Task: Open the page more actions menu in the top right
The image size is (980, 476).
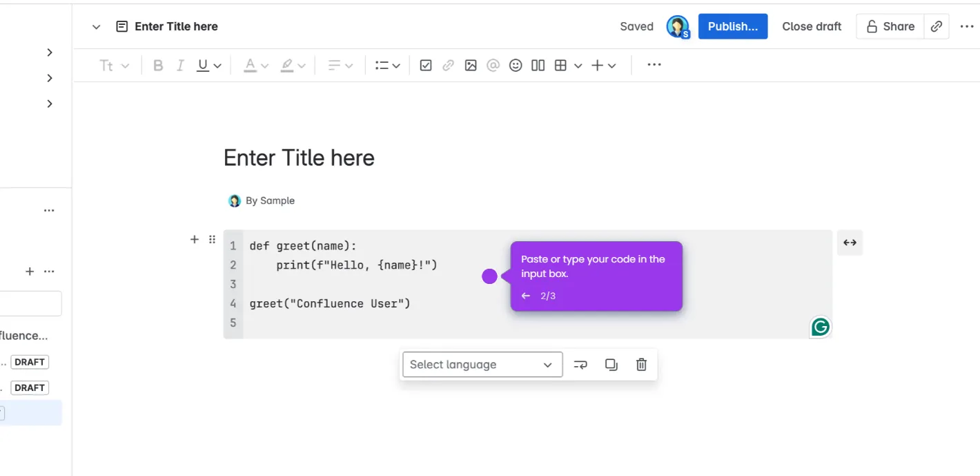Action: [966, 26]
